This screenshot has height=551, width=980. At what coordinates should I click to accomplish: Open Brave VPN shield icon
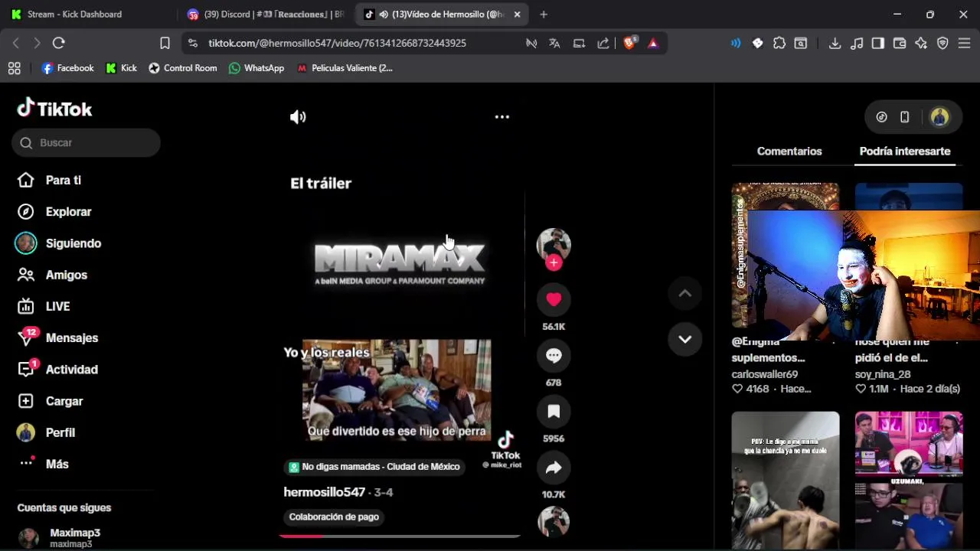click(x=942, y=44)
